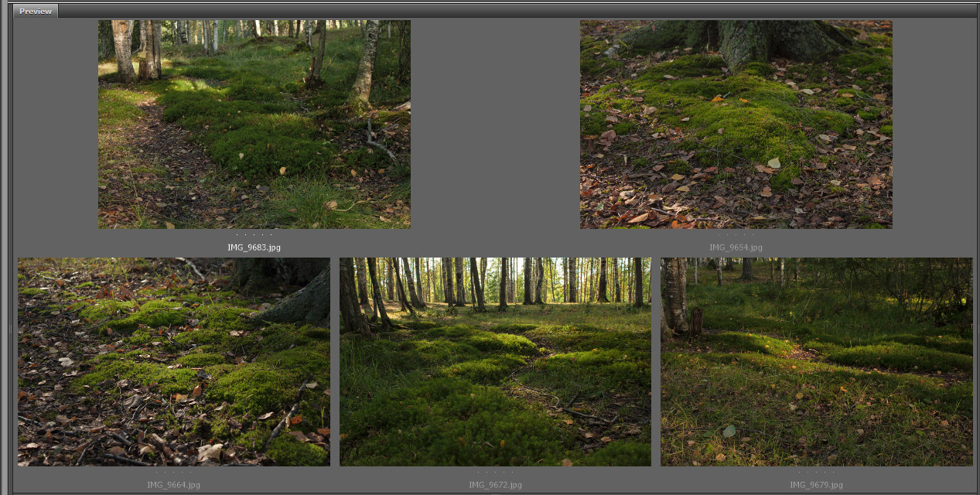Select the Preview panel tab
The height and width of the screenshot is (495, 980).
(36, 11)
